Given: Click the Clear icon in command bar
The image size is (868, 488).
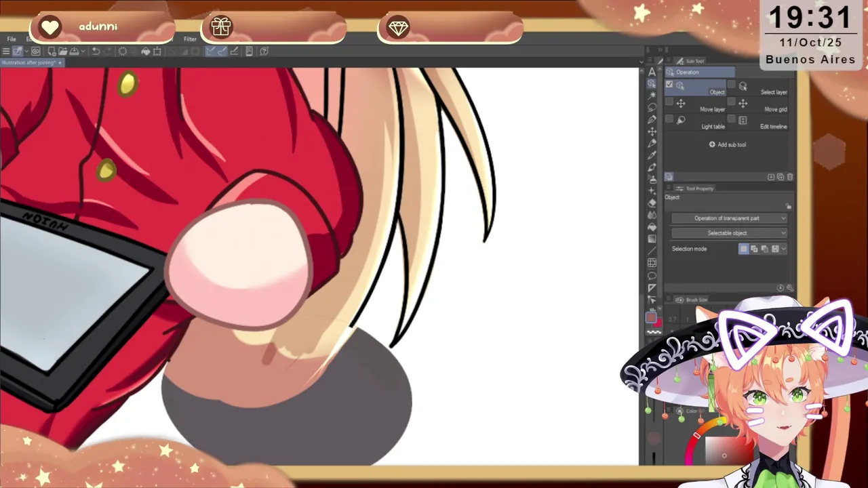Looking at the screenshot, I should tap(123, 52).
